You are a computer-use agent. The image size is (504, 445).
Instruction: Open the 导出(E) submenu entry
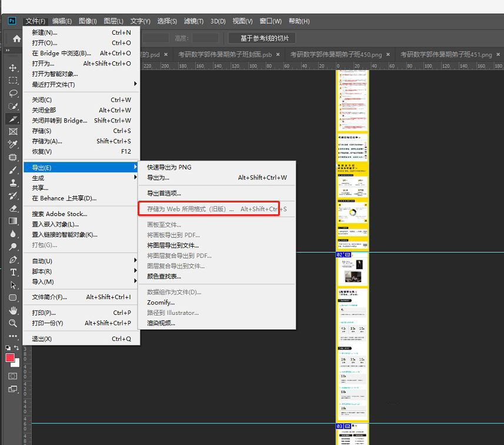[81, 167]
